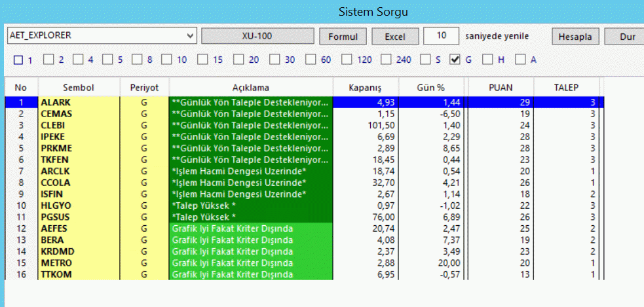
Task: Run the Hesapla button
Action: coord(575,36)
